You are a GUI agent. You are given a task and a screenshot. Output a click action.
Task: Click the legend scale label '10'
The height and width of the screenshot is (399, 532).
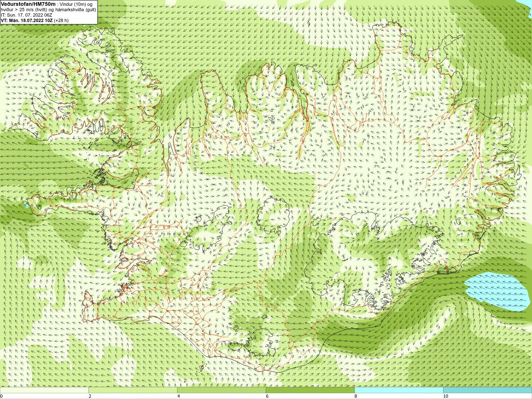pyautogui.click(x=445, y=396)
